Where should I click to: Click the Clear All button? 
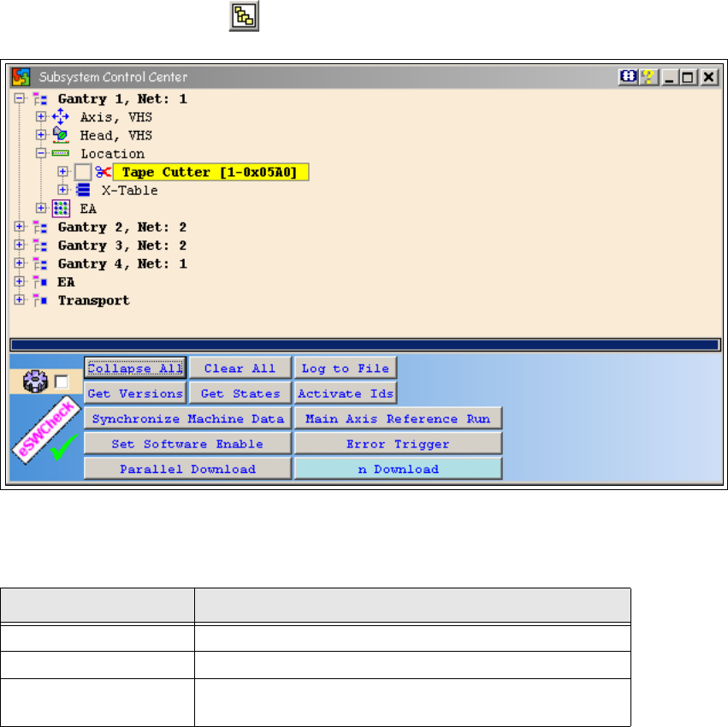click(240, 368)
